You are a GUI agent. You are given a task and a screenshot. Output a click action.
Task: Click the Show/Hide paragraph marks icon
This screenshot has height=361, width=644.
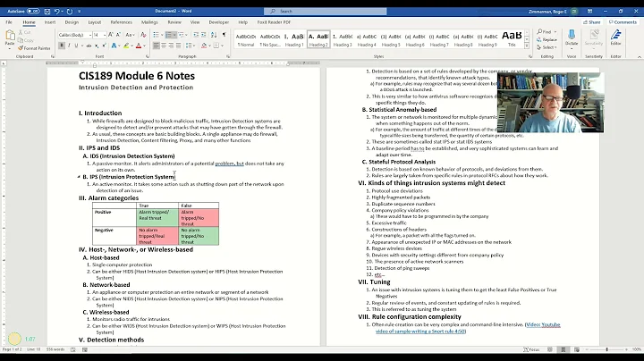[224, 35]
